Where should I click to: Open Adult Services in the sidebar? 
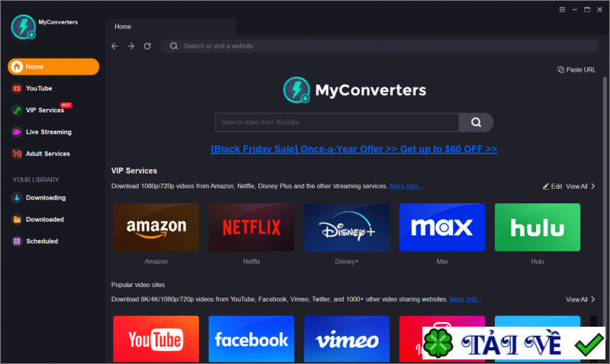[40, 154]
